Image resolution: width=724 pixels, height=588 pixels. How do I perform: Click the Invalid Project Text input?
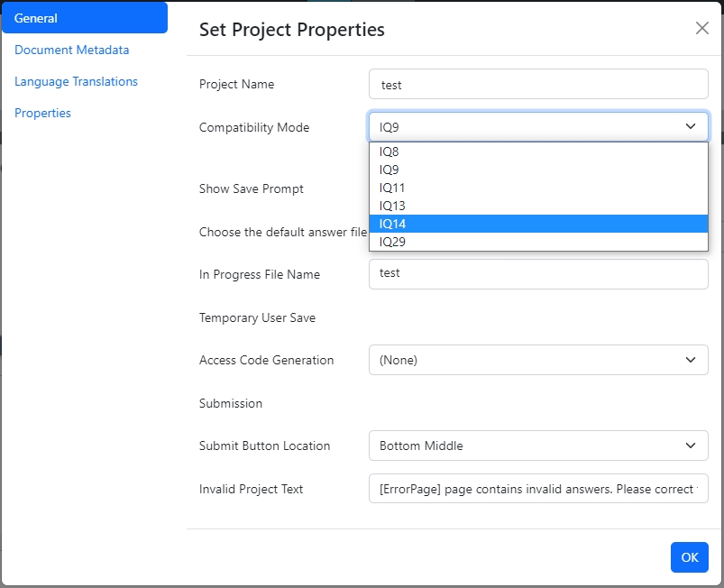point(538,489)
